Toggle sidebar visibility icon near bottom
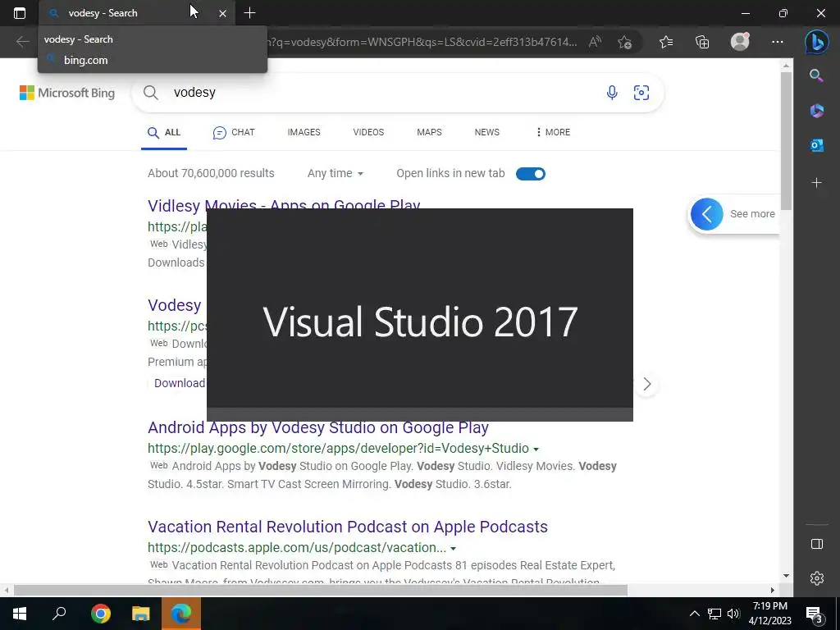 (x=816, y=544)
